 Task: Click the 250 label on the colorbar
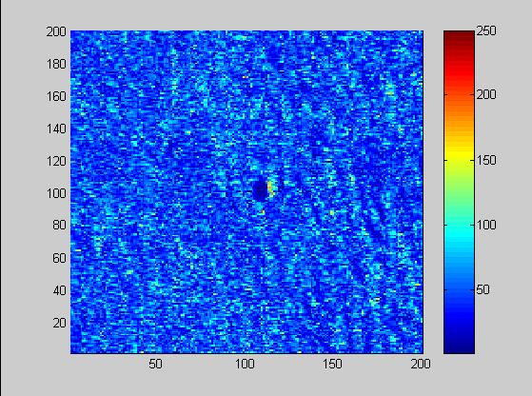click(486, 30)
